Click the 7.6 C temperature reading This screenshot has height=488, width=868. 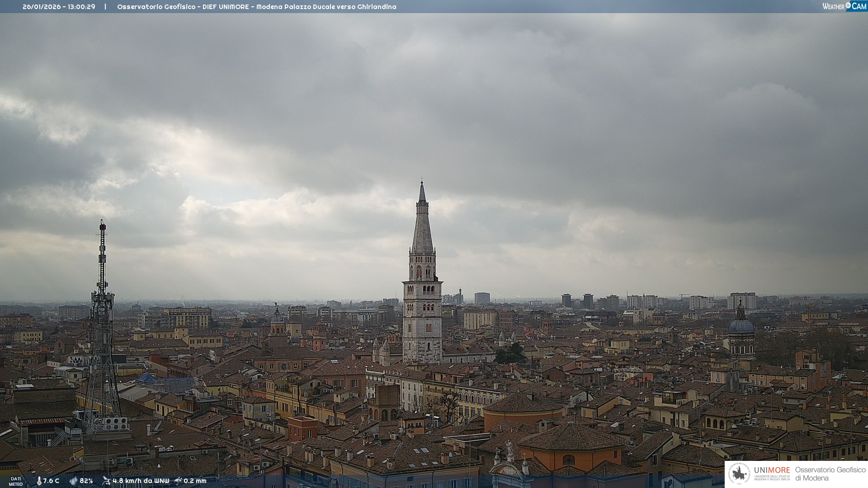tap(51, 481)
